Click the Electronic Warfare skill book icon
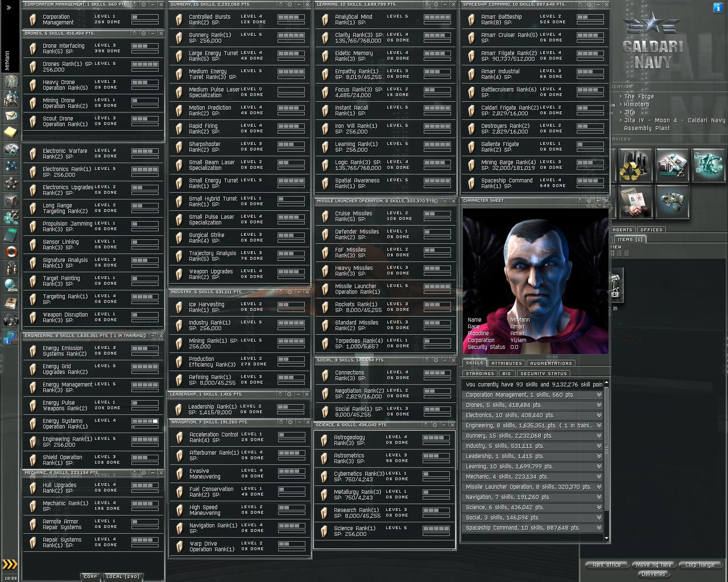 [x=33, y=154]
